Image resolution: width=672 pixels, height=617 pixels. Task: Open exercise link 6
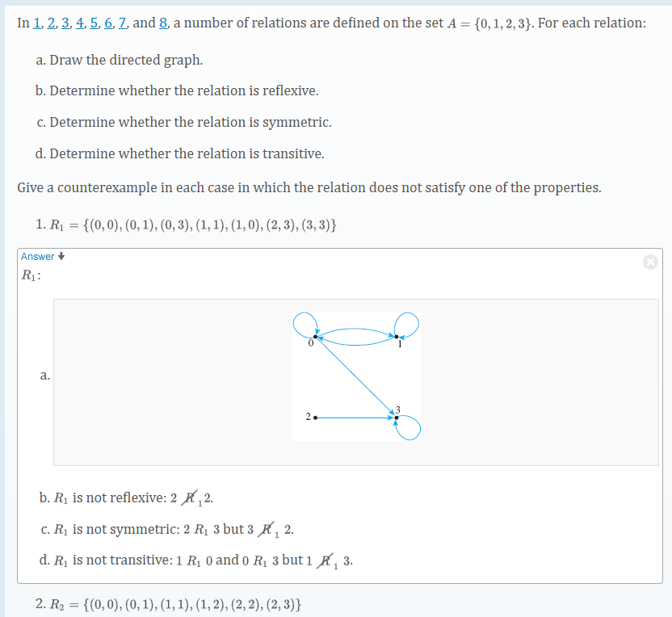click(107, 23)
